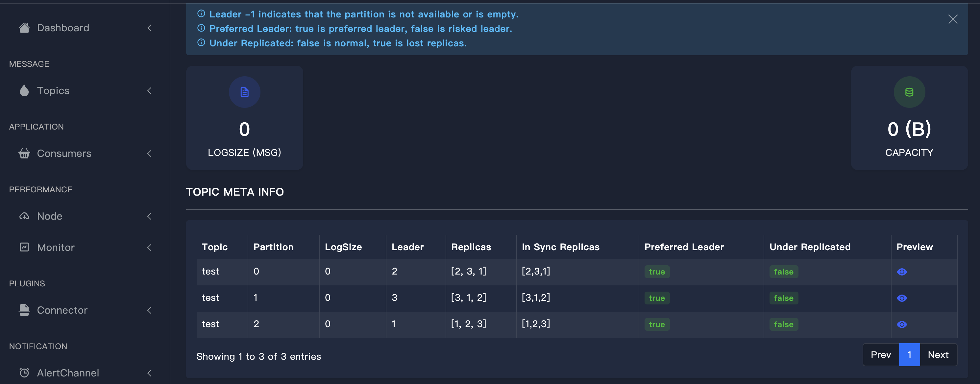Click the Consumers basket icon
The width and height of the screenshot is (980, 384).
pyautogui.click(x=24, y=153)
